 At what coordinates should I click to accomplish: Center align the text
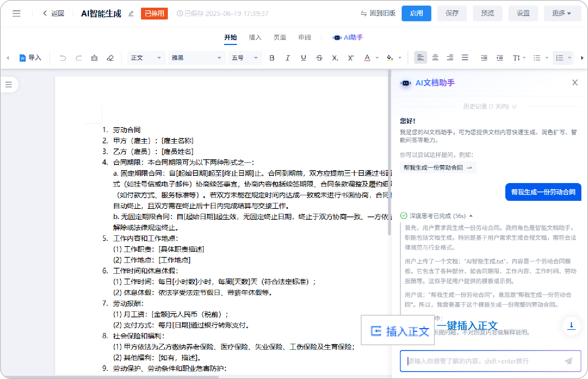(x=435, y=58)
